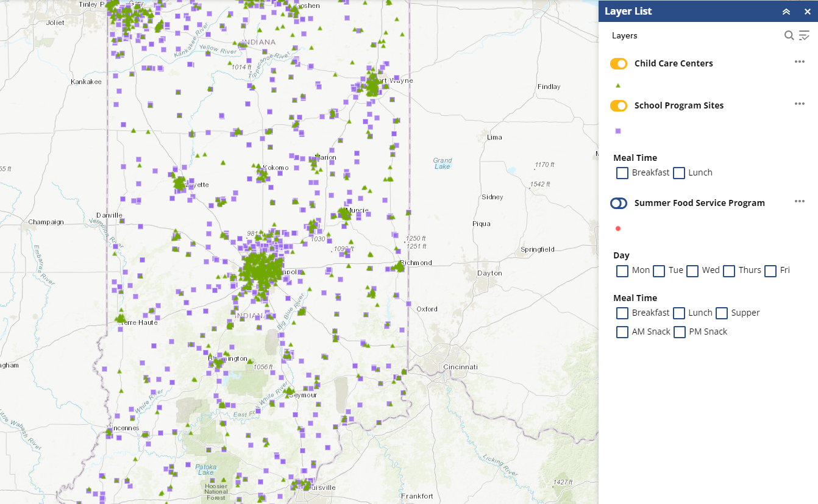Close the Layer List panel
The image size is (818, 504).
pos(807,12)
